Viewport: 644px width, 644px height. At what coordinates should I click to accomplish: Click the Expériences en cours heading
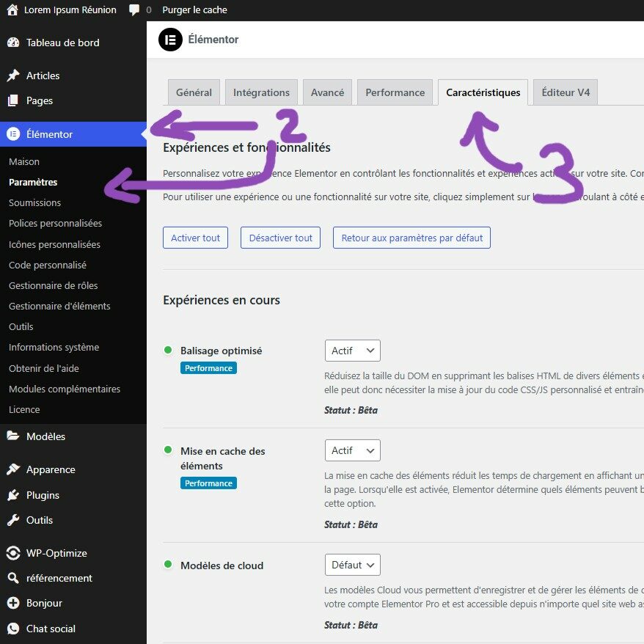[222, 300]
